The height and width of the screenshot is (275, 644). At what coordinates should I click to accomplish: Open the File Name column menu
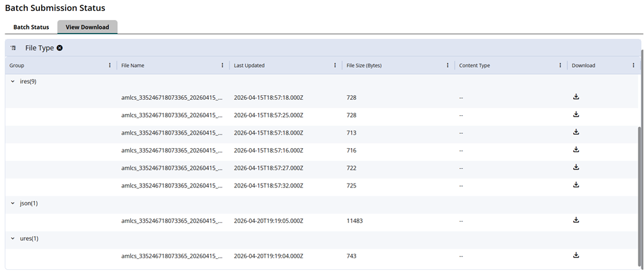[223, 65]
